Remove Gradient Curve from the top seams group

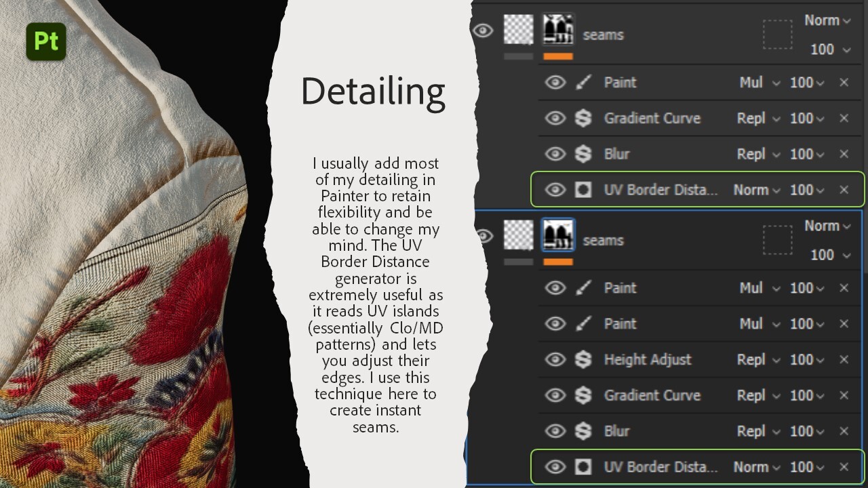844,119
